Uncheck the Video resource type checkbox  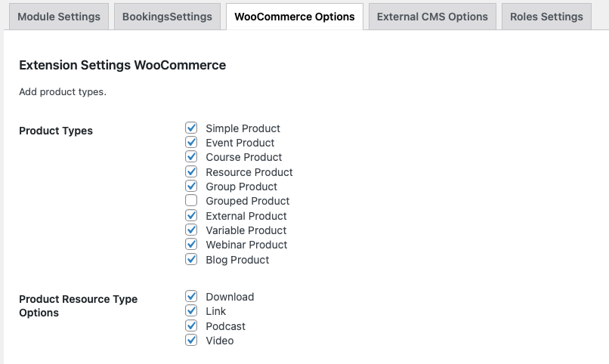191,340
